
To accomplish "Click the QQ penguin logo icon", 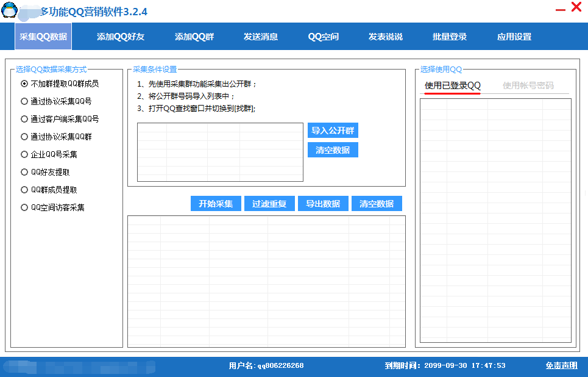I will [x=9, y=10].
